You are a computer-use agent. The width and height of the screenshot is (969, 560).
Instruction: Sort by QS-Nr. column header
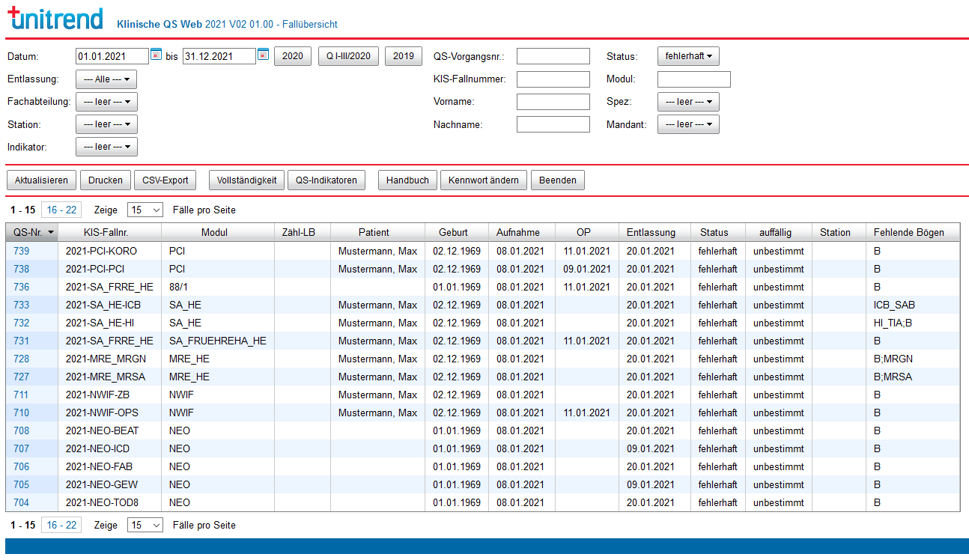tap(31, 233)
